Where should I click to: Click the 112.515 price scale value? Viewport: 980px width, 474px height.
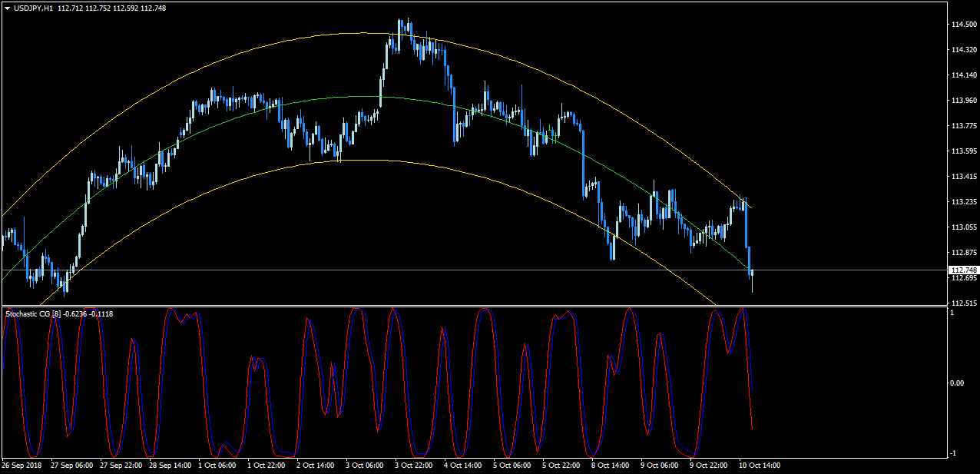(963, 303)
